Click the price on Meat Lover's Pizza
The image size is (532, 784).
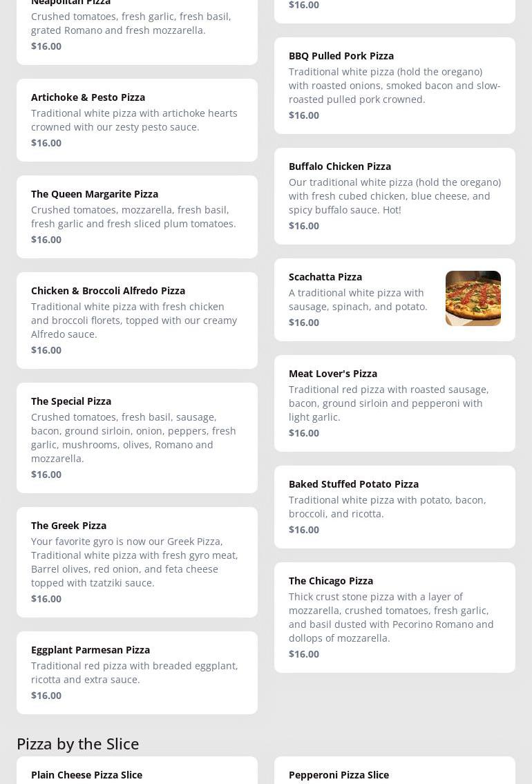coord(304,433)
